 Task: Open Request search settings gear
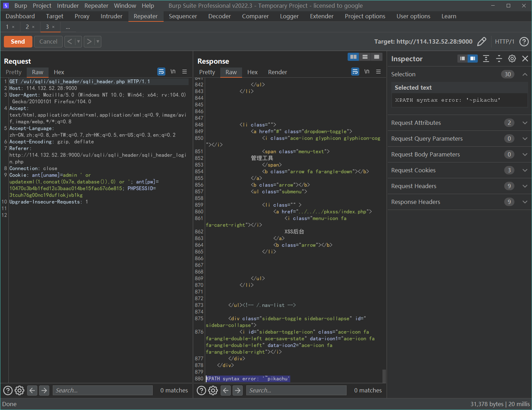pos(20,390)
